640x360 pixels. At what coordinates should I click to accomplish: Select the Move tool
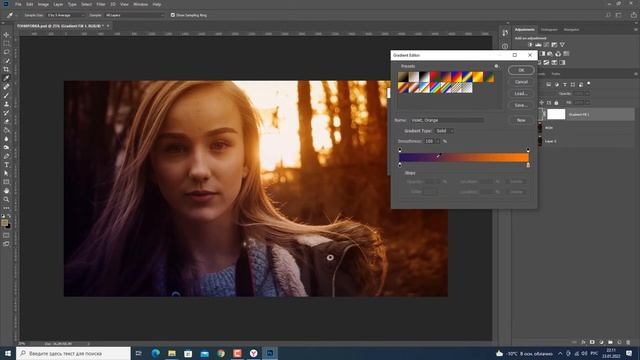coord(7,35)
